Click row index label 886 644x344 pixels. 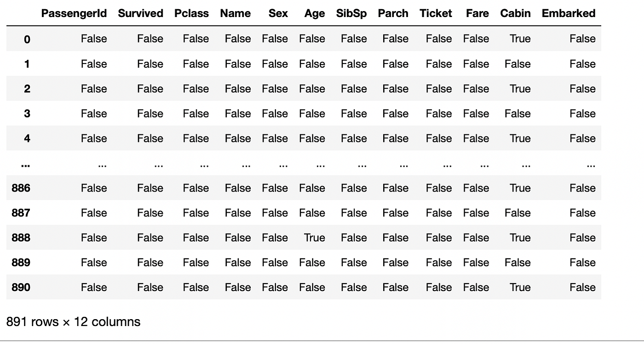(x=21, y=188)
